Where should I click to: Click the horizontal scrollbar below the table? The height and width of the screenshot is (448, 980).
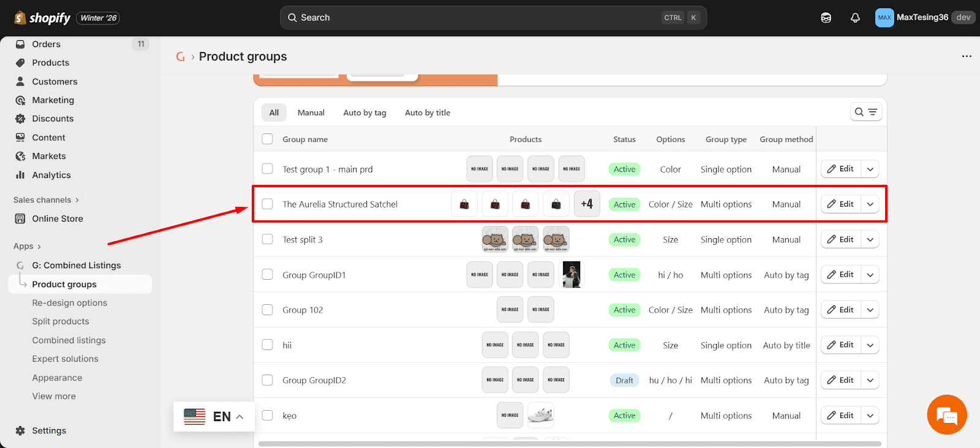(x=570, y=444)
